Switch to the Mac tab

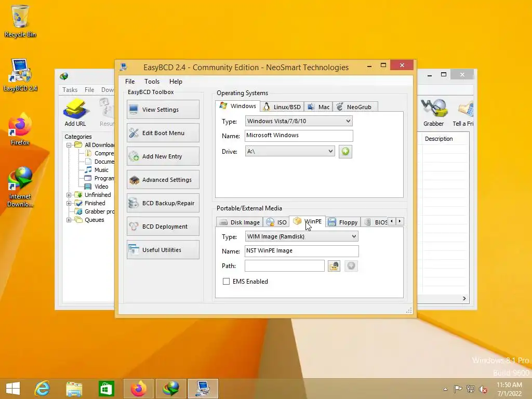(x=318, y=107)
